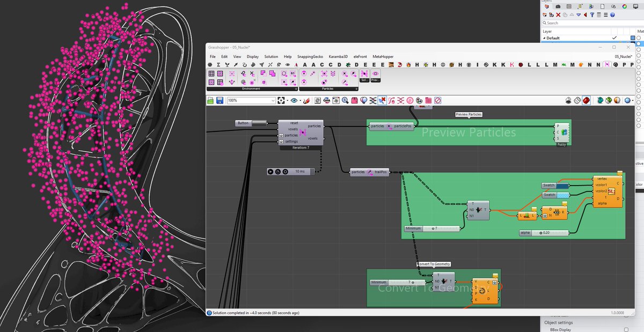Click the GNA icon on the canvas toolbar
The height and width of the screenshot is (332, 644).
coord(326,101)
